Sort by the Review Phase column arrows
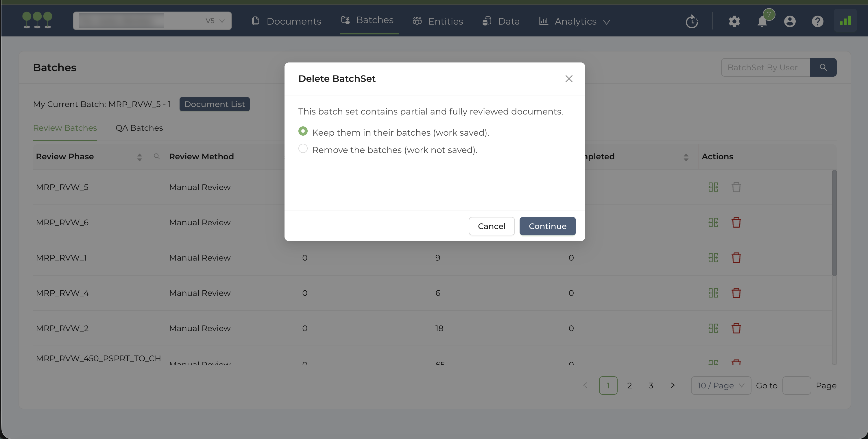 click(x=139, y=157)
